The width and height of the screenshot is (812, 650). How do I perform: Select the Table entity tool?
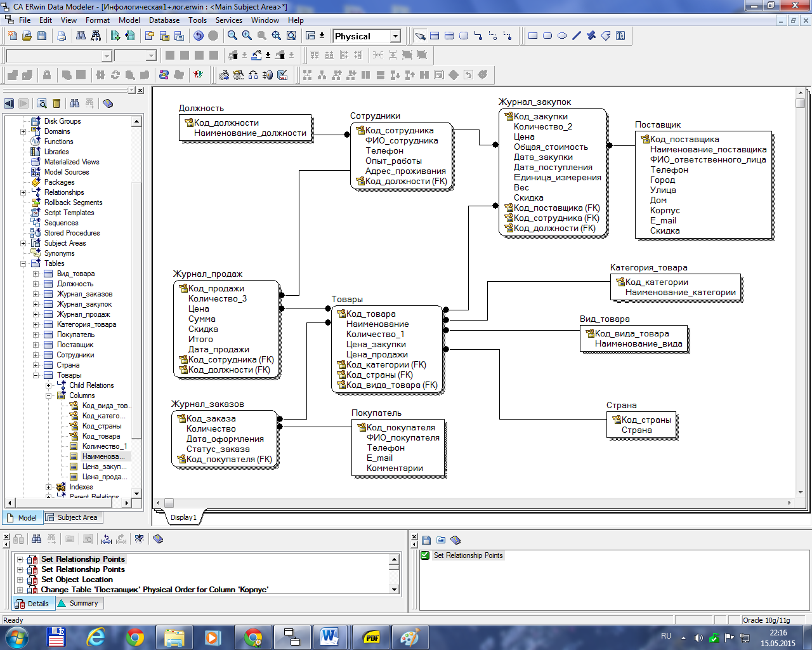click(435, 36)
